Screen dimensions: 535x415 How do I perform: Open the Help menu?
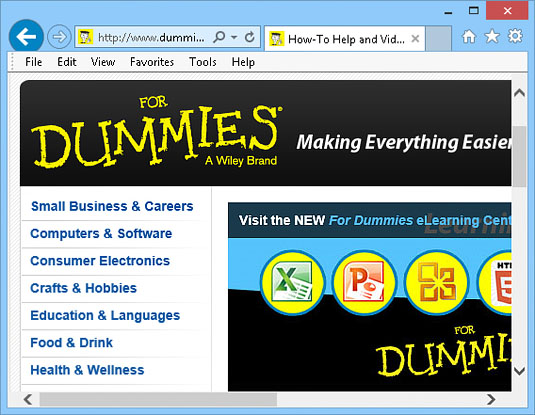click(243, 62)
